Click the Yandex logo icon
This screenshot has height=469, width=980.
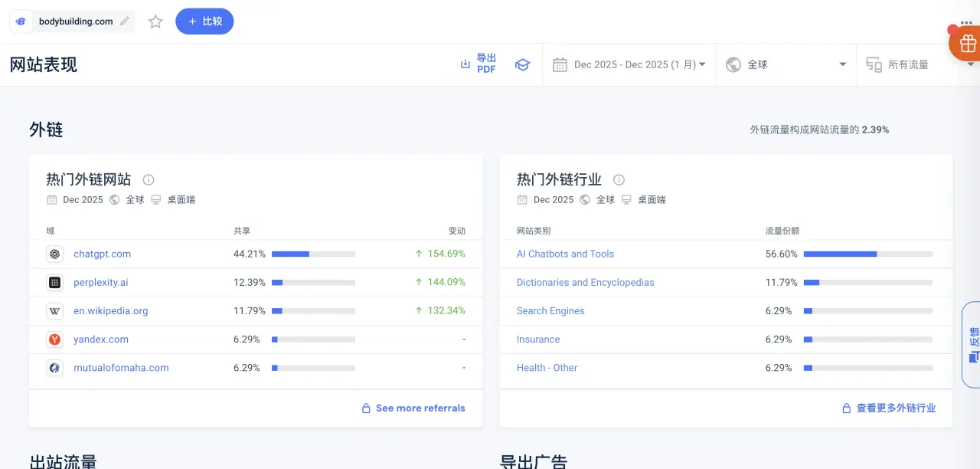coord(54,339)
